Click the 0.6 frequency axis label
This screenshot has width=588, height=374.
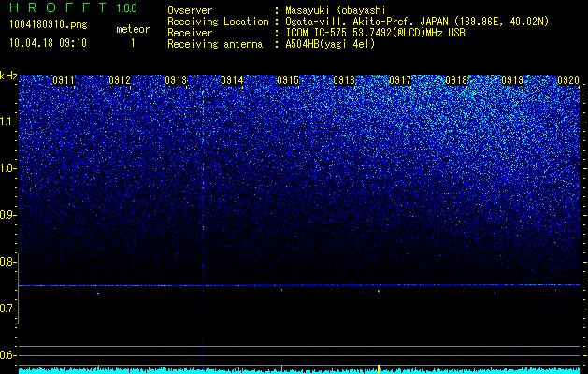pos(8,355)
